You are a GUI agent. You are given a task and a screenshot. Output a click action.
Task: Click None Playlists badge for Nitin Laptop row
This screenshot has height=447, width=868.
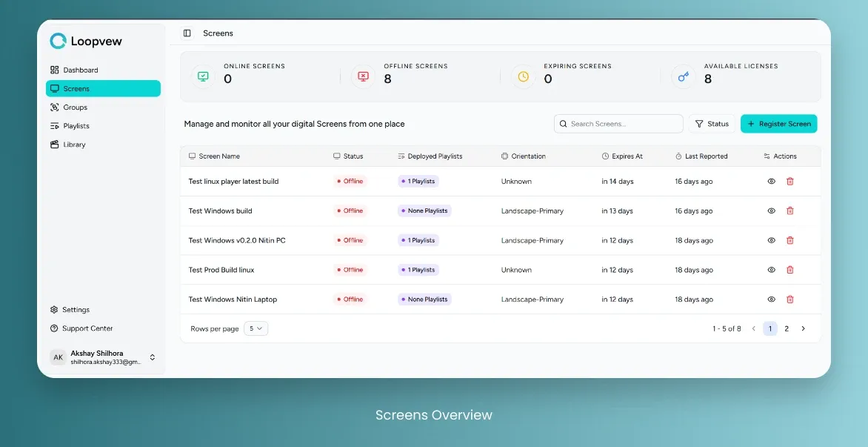pos(424,299)
